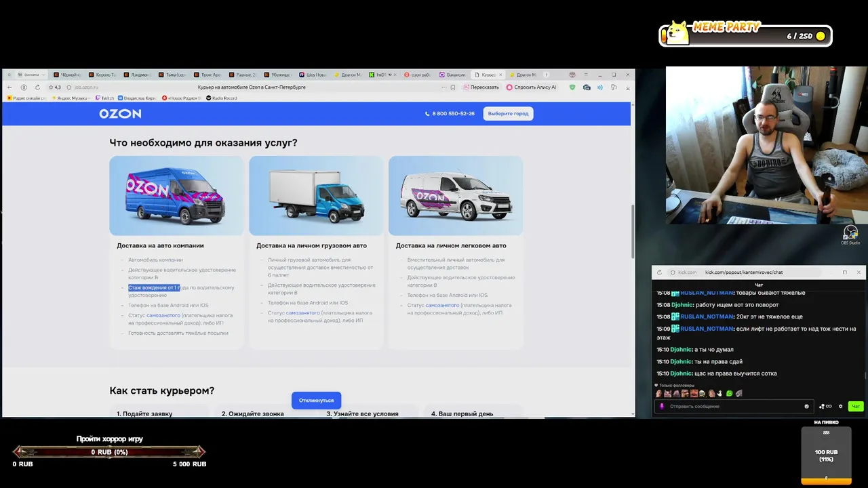The height and width of the screenshot is (488, 868).
Task: Click Спросить Алису AI button
Action: (533, 87)
